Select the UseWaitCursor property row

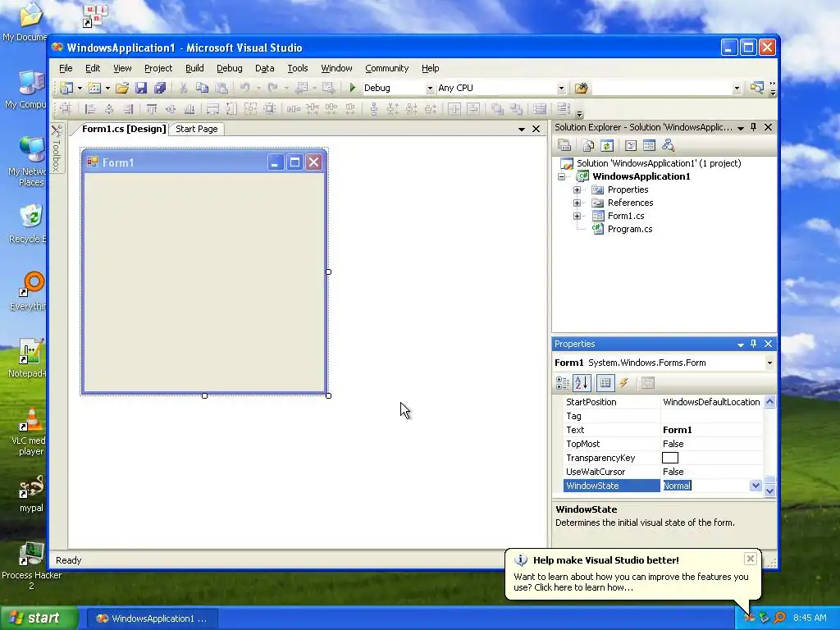tap(663, 472)
